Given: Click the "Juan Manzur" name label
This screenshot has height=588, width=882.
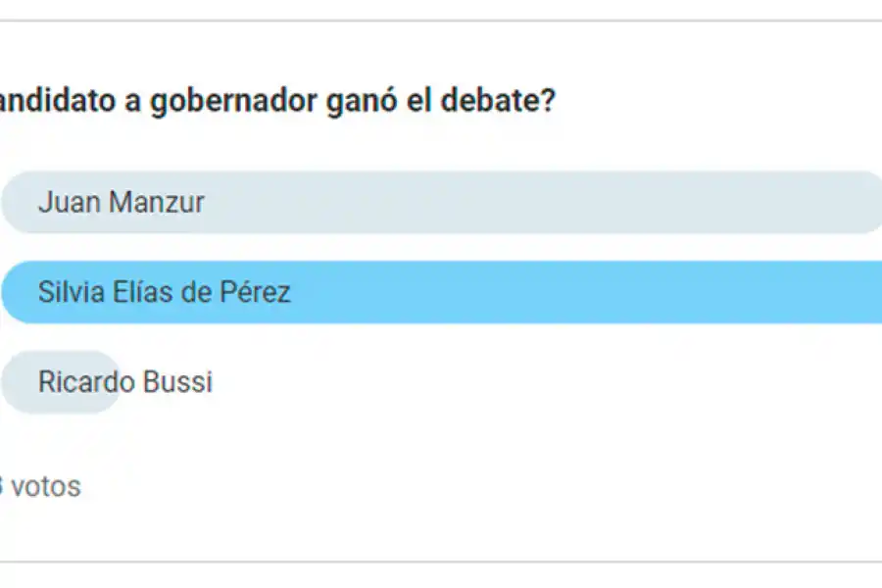Looking at the screenshot, I should click(122, 203).
